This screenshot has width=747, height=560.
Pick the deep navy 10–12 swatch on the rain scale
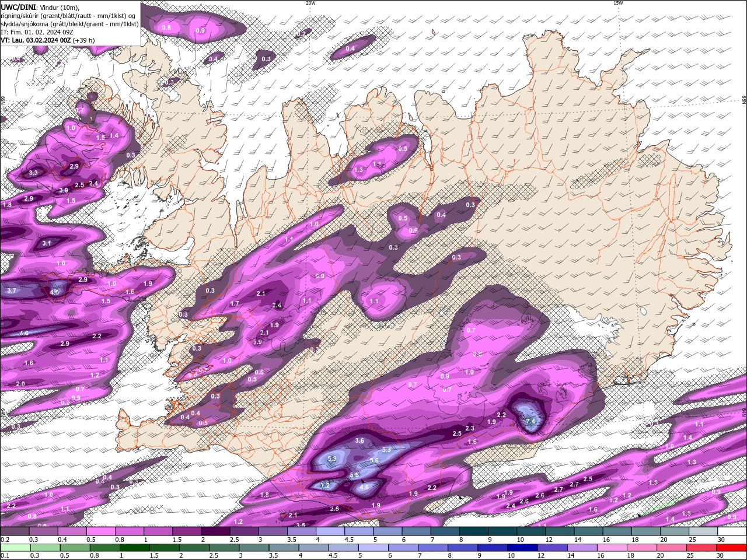pos(522,548)
